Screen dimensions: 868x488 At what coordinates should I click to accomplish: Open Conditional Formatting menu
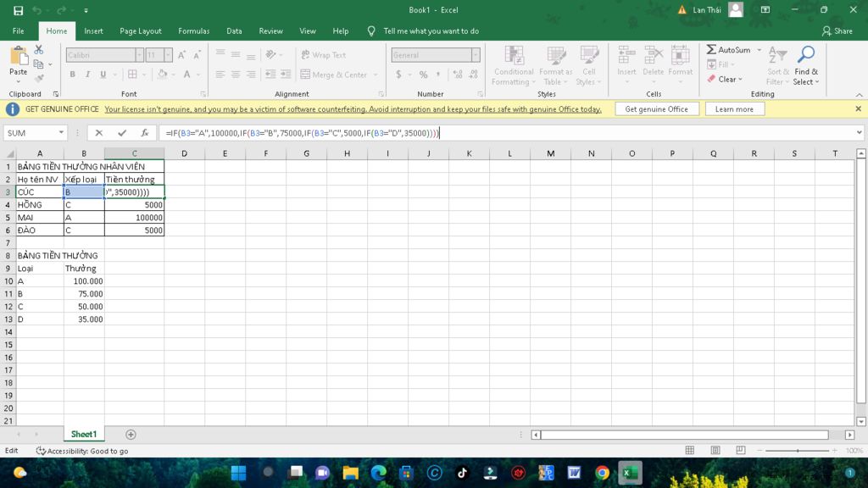(514, 66)
